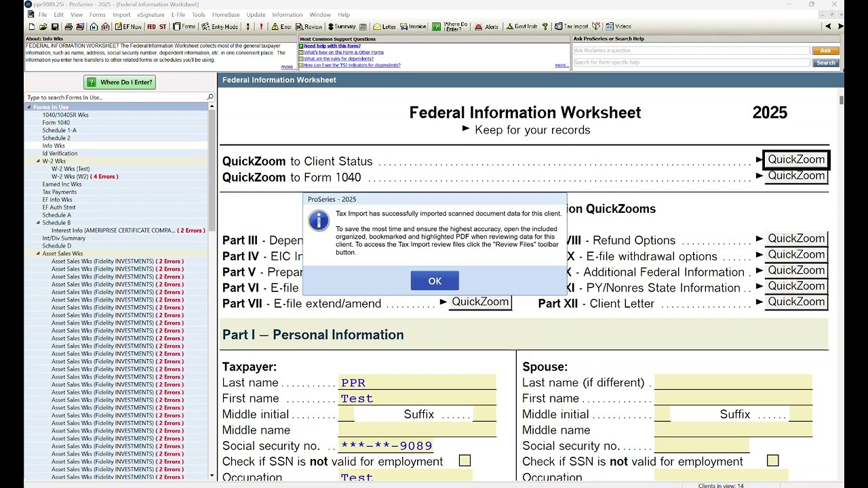
Task: Open the File menu
Action: (43, 14)
